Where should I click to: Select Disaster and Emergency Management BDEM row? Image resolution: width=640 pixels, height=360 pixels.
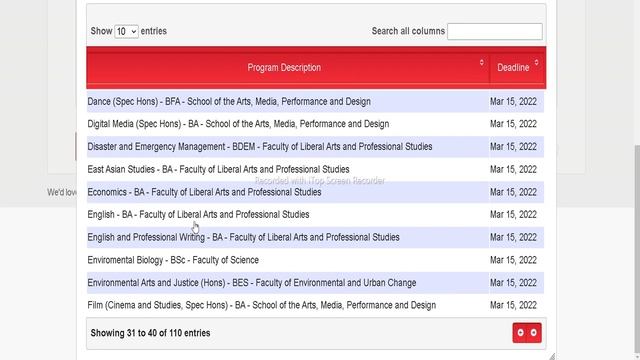pyautogui.click(x=315, y=147)
